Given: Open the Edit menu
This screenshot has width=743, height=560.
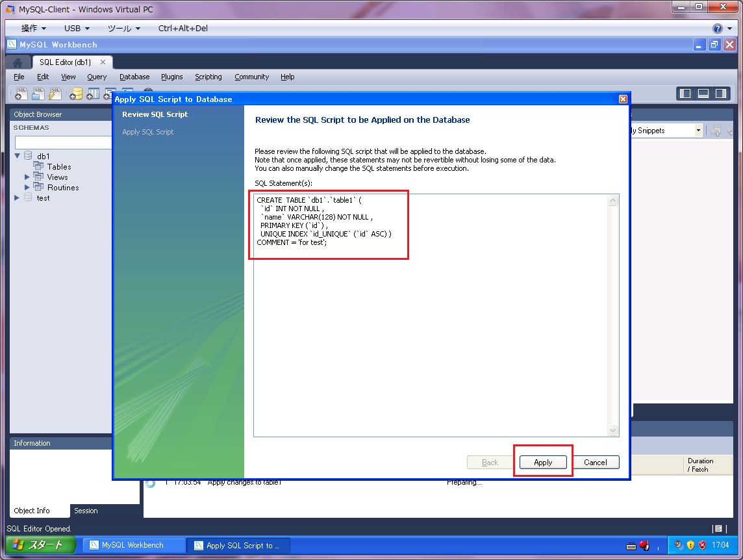Looking at the screenshot, I should [43, 77].
